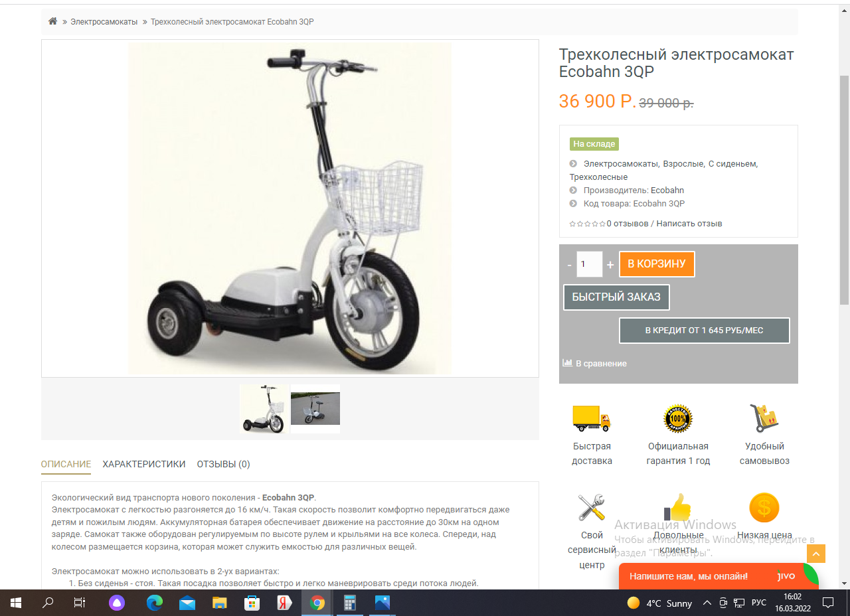Add the product with В корзину button

click(x=657, y=264)
